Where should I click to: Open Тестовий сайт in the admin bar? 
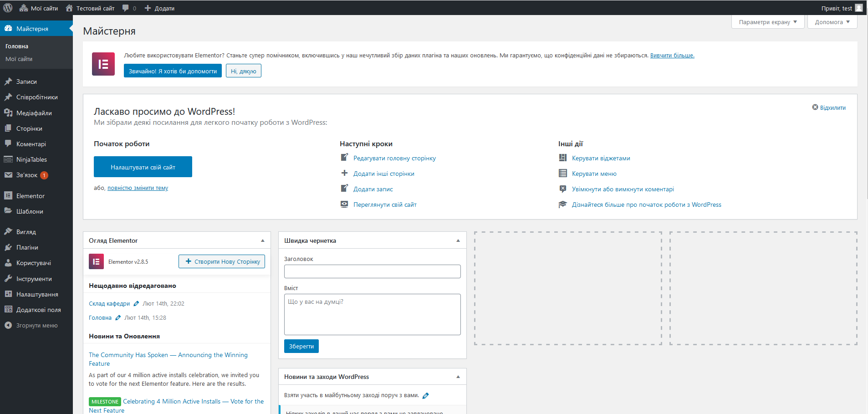[90, 8]
